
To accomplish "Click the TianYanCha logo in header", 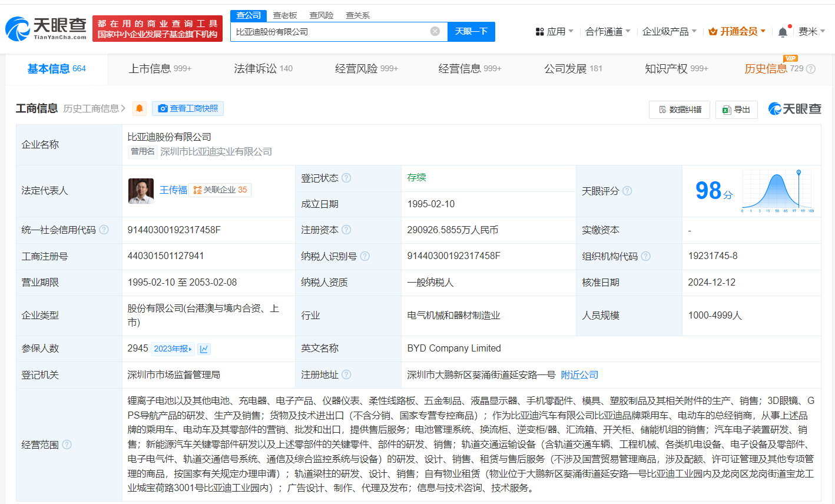I will click(46, 28).
